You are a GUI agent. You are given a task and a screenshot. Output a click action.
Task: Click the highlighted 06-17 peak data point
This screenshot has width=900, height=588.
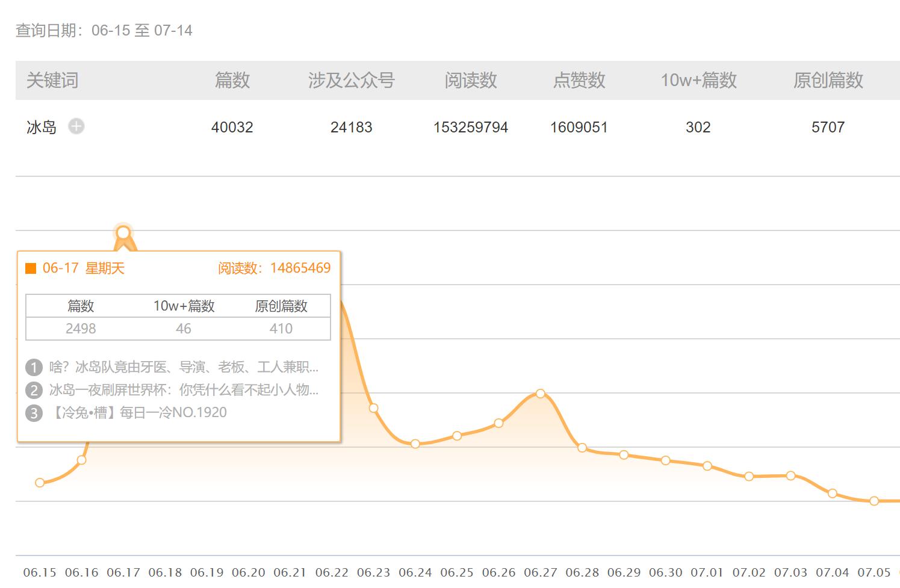pyautogui.click(x=123, y=233)
